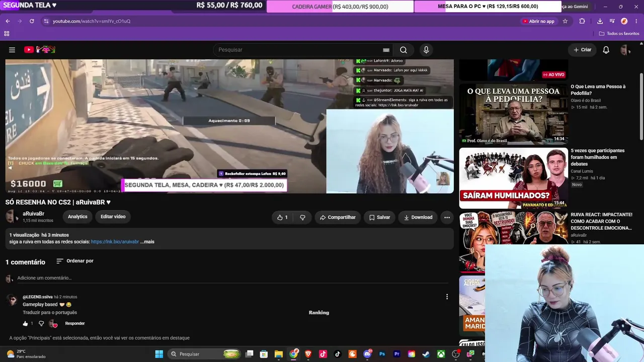The height and width of the screenshot is (362, 644).
Task: Go back with browser back arrow
Action: [8, 21]
